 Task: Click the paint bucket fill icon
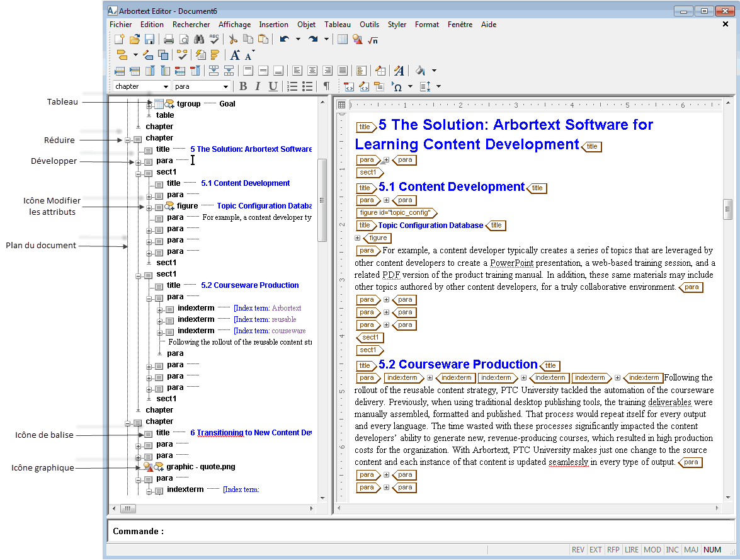420,71
